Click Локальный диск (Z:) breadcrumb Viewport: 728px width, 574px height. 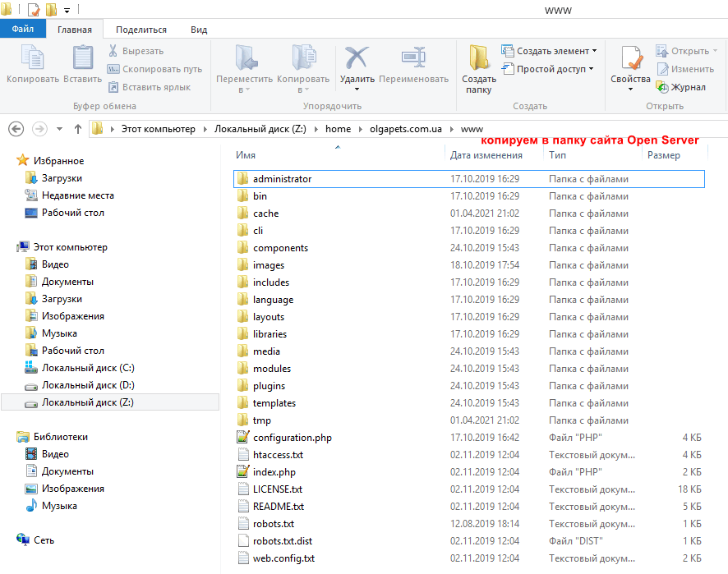(260, 129)
